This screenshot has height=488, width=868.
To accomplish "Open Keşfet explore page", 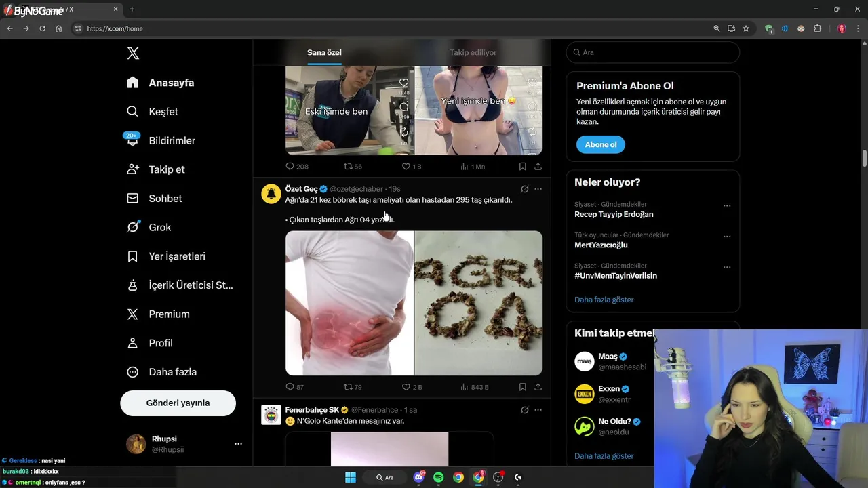I will (x=153, y=112).
